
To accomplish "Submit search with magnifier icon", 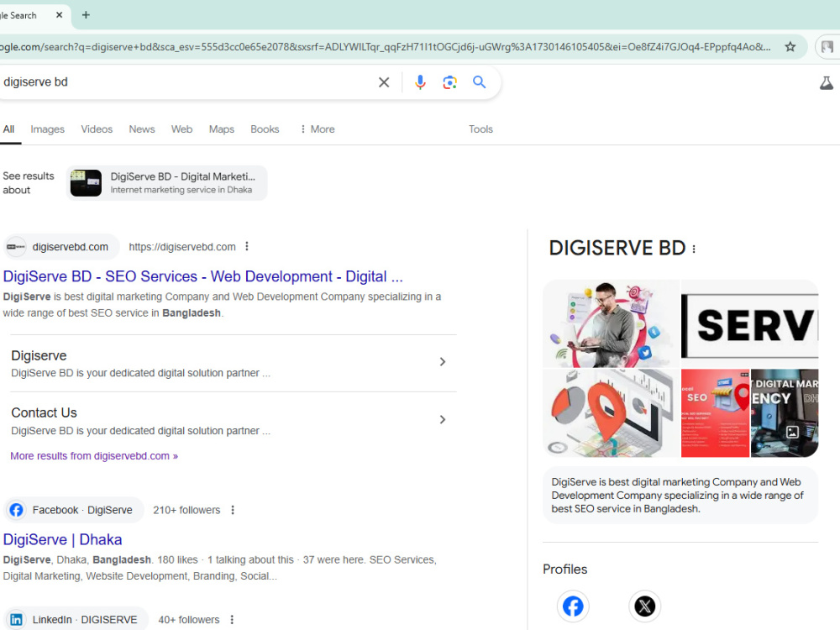I will coord(480,82).
